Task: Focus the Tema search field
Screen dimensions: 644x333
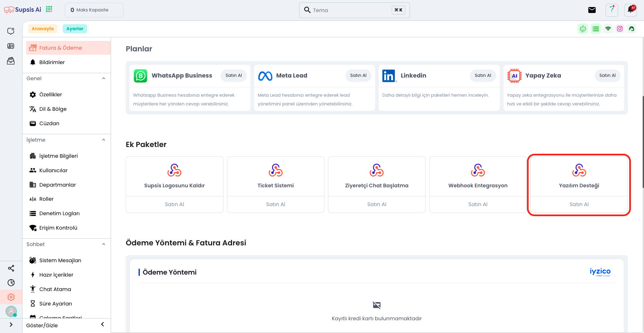Action: tap(354, 10)
